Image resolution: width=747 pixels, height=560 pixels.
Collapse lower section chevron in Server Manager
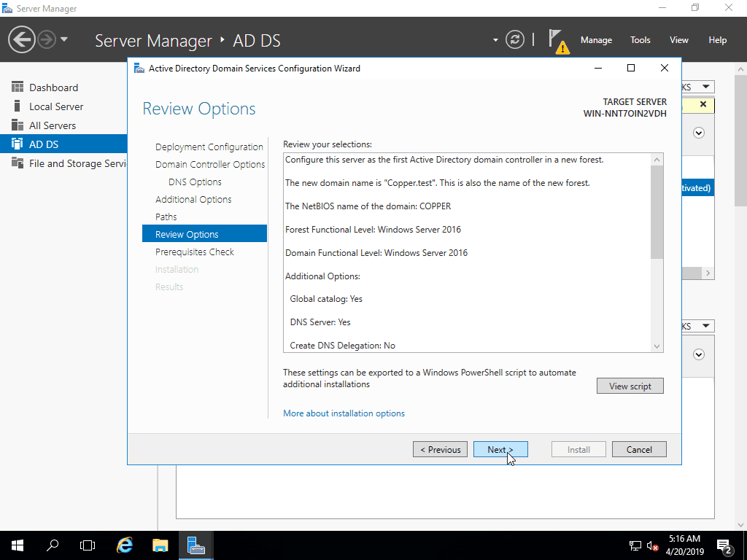(x=698, y=354)
